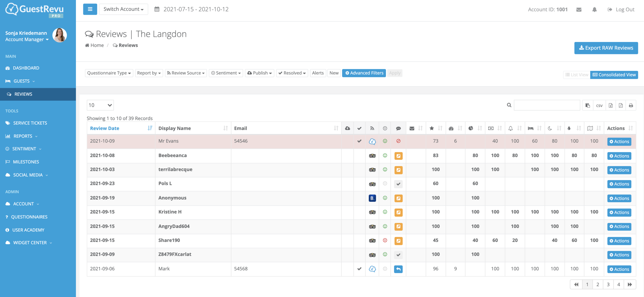Viewport: 644px width, 297px height.
Task: Sort by Display Name column header
Action: [x=193, y=128]
